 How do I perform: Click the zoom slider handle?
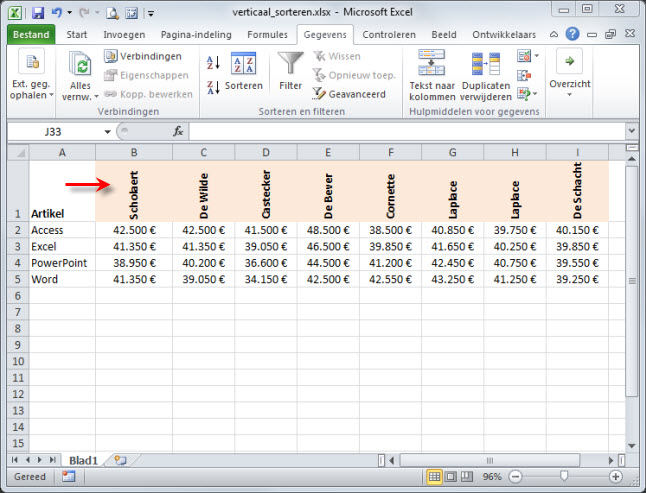[x=564, y=477]
